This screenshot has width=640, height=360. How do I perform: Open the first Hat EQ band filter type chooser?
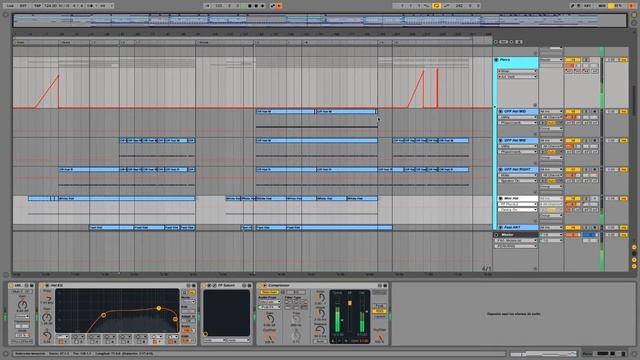63,337
